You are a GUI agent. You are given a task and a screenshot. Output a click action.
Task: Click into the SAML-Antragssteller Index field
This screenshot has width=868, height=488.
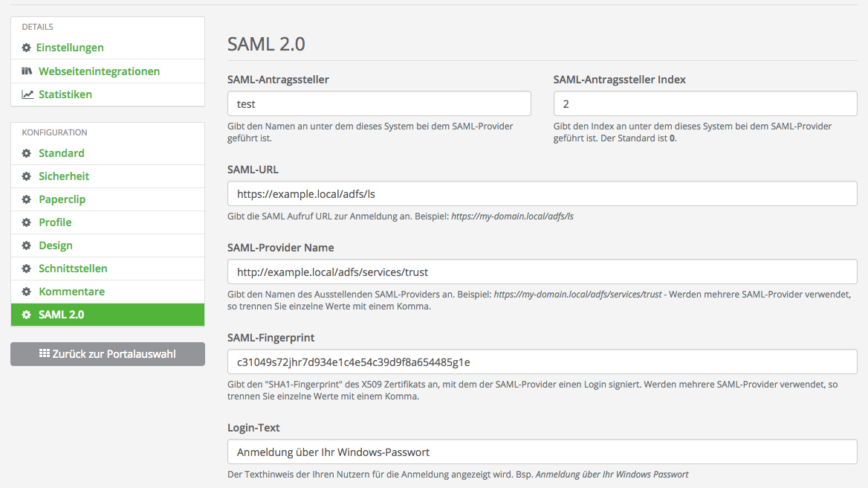(705, 103)
